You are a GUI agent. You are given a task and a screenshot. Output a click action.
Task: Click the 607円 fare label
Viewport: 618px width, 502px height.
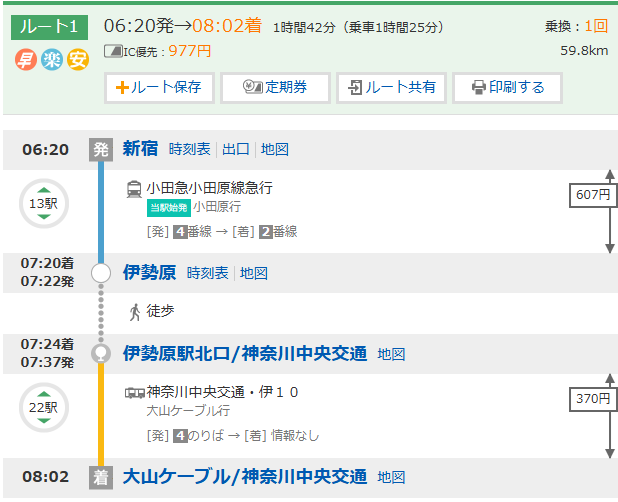[x=591, y=194]
